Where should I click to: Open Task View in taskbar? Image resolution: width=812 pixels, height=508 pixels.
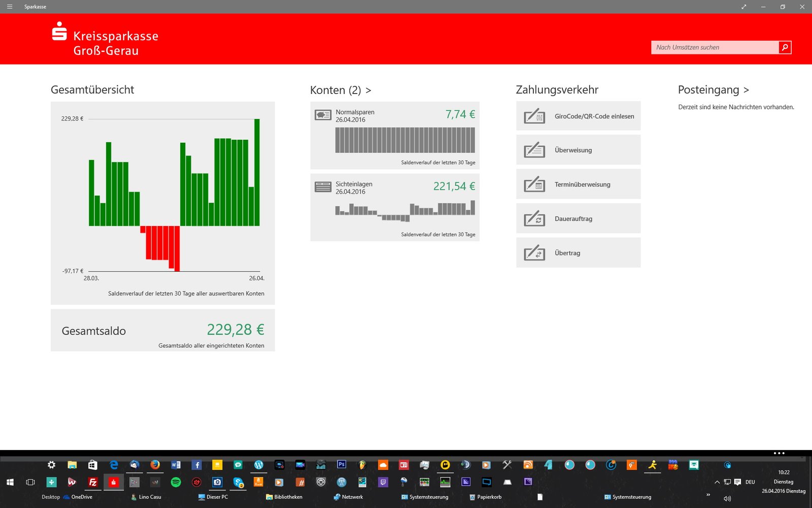pyautogui.click(x=30, y=482)
